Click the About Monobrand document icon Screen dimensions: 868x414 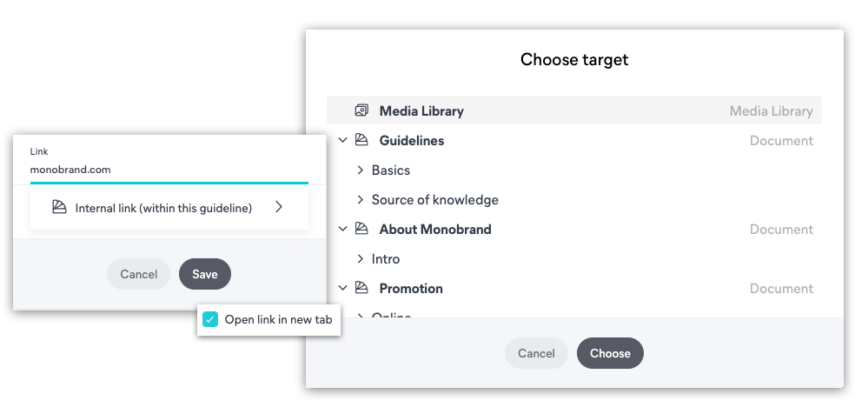pyautogui.click(x=361, y=229)
